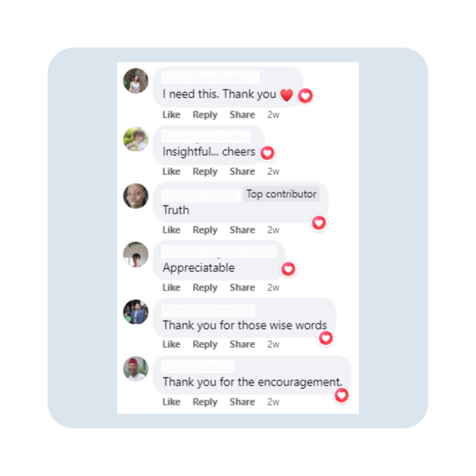Share the 'Truth' comment
Screen dimensions: 476x476
242,230
